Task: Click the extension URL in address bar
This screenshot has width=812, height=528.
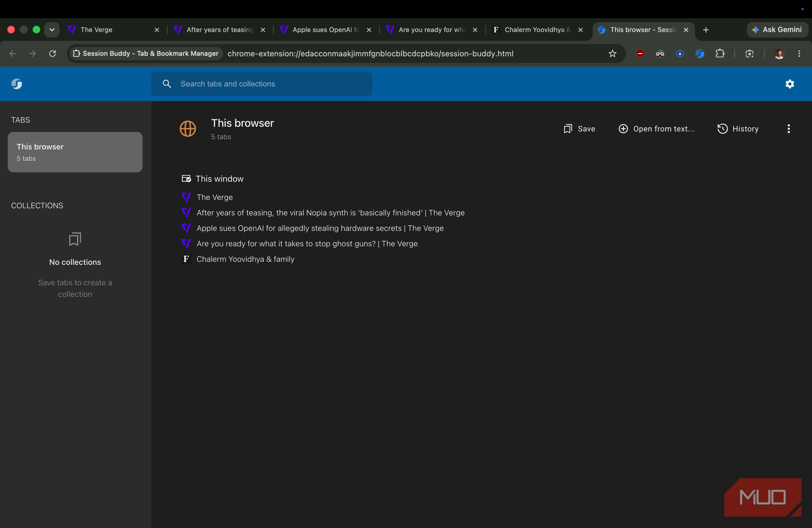Action: (x=370, y=54)
